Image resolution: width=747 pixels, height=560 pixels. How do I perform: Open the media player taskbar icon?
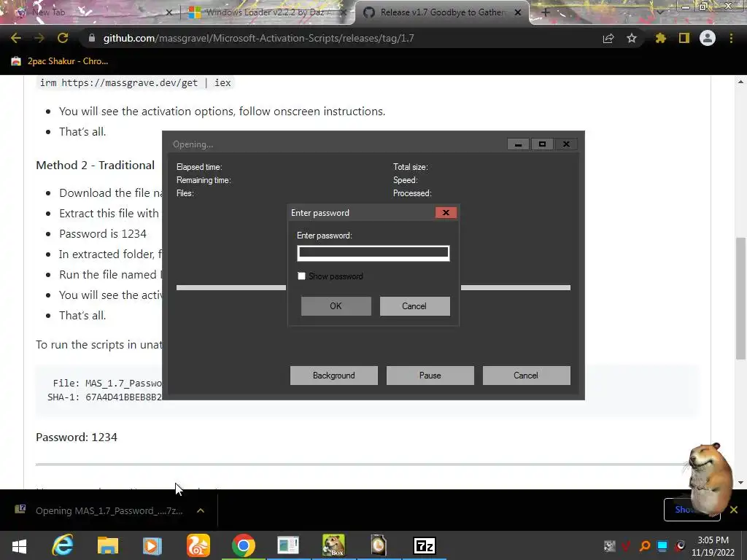coord(152,545)
